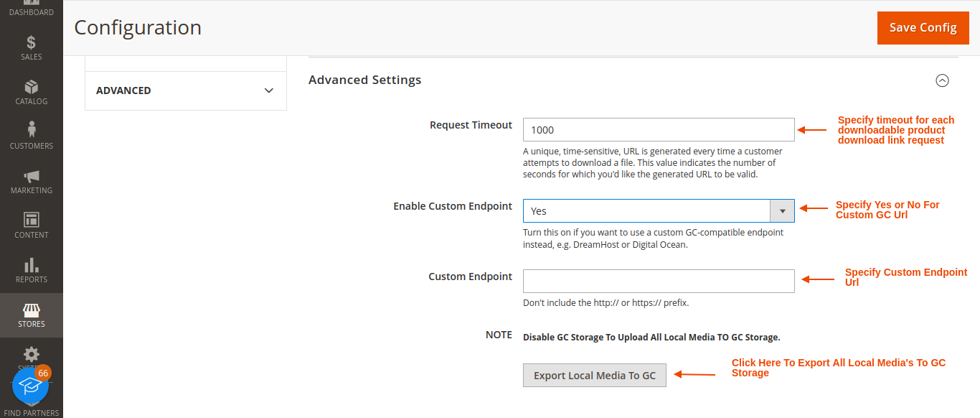Focus the empty Custom Endpoint field
This screenshot has width=980, height=418.
[x=659, y=281]
